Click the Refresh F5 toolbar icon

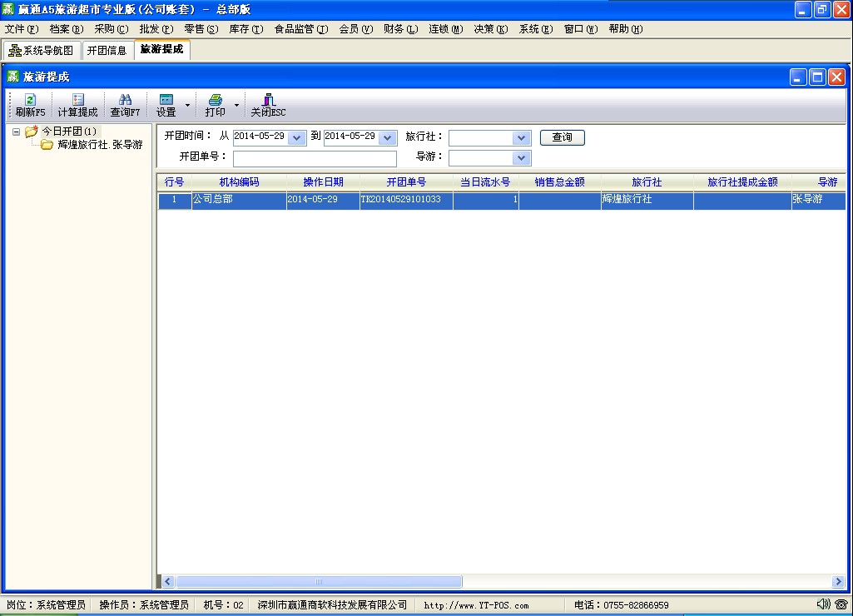pyautogui.click(x=30, y=100)
